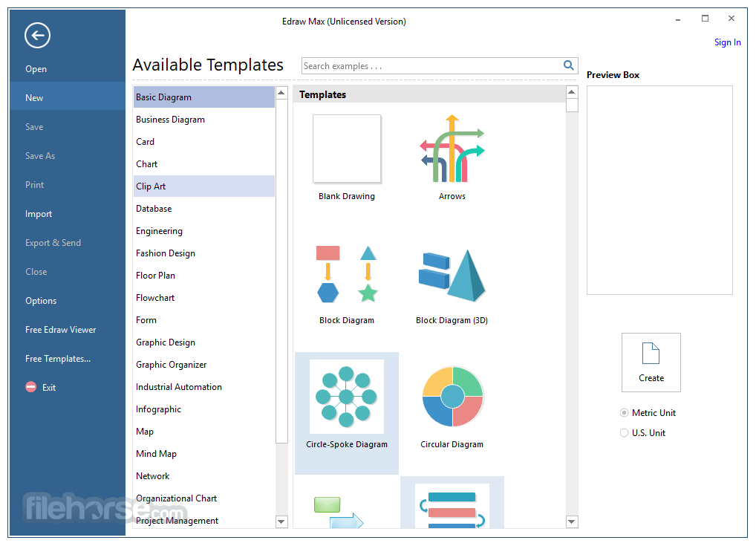Click the red Exit icon

[x=31, y=387]
